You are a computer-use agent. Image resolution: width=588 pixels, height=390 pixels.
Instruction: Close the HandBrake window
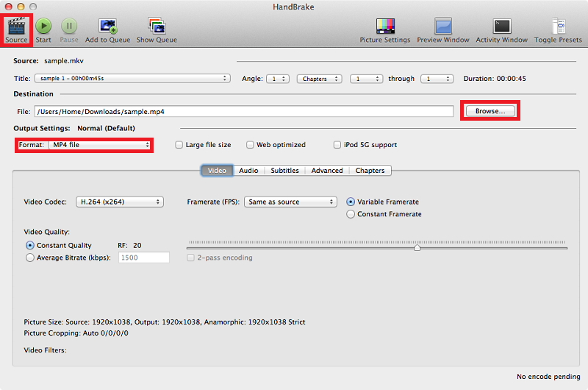pyautogui.click(x=8, y=7)
